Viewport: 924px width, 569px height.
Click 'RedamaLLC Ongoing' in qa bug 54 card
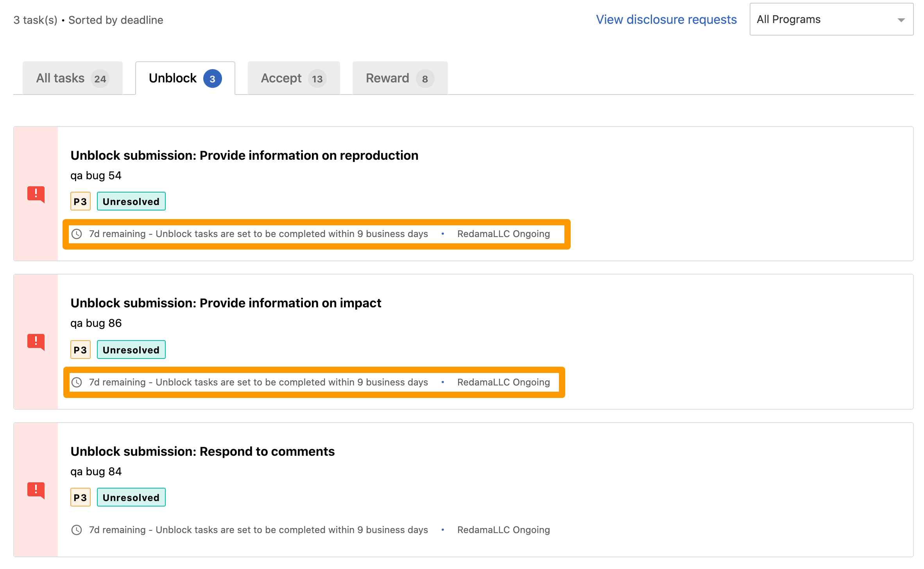pyautogui.click(x=503, y=234)
